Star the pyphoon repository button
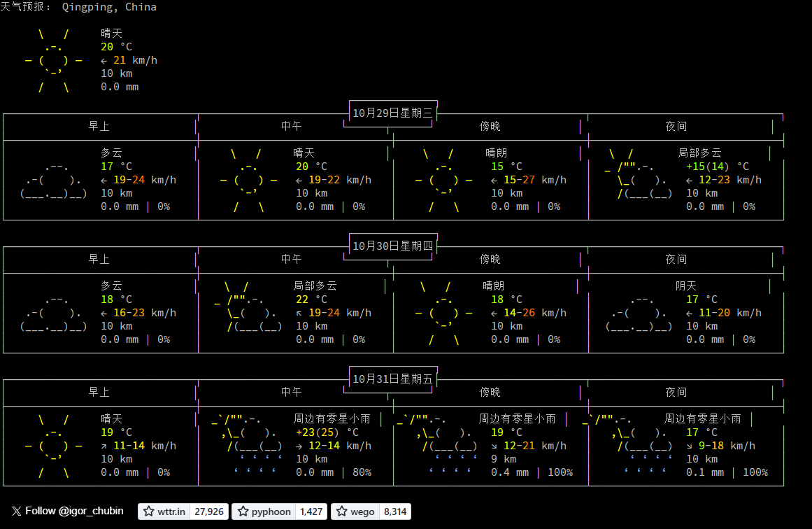This screenshot has height=529, width=812. point(264,512)
